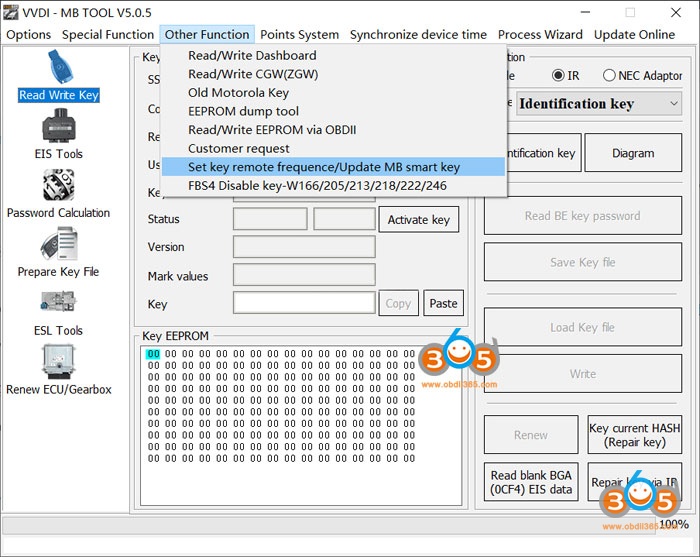Click the Key input field
700x557 pixels.
click(304, 303)
